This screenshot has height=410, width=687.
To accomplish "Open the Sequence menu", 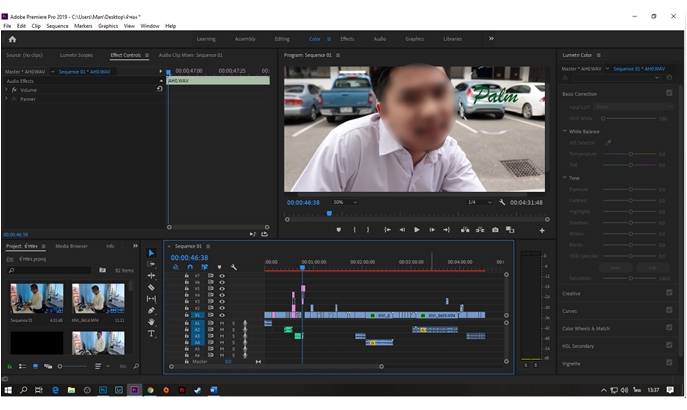I will tap(57, 25).
